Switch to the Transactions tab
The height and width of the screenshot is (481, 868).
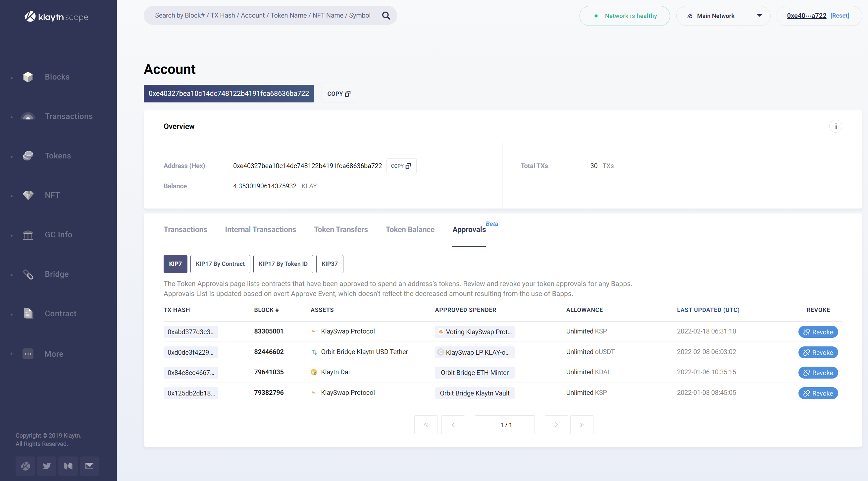click(185, 230)
